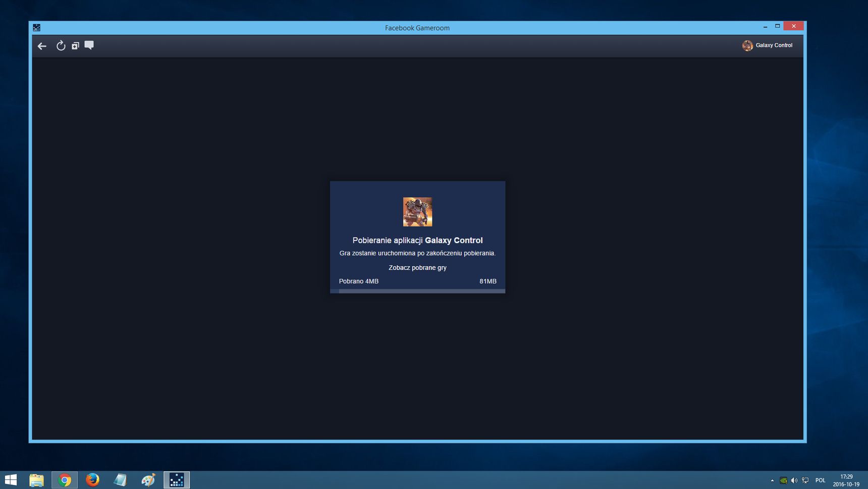Click the Galaxy Control avatar in header

747,45
